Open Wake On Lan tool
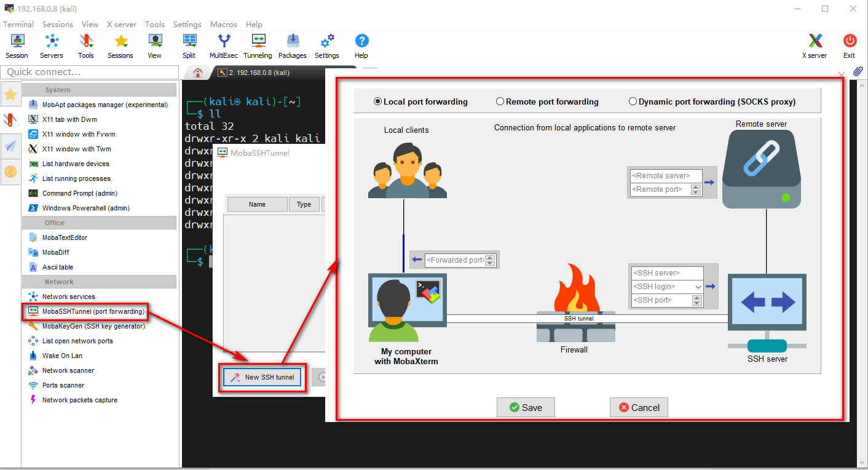The image size is (868, 470). (56, 356)
